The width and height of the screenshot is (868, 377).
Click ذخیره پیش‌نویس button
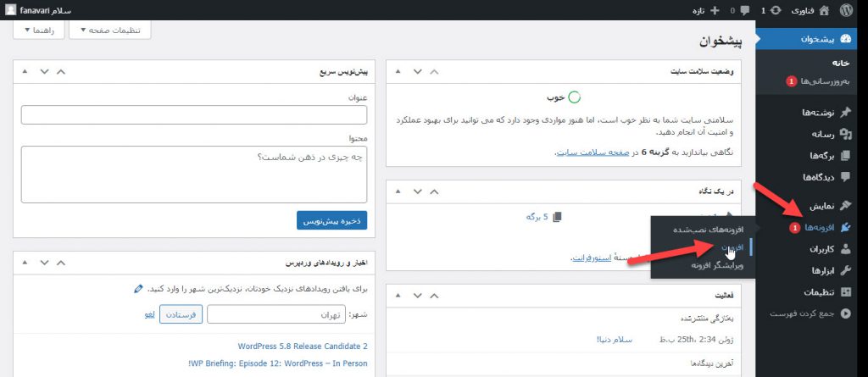331,220
